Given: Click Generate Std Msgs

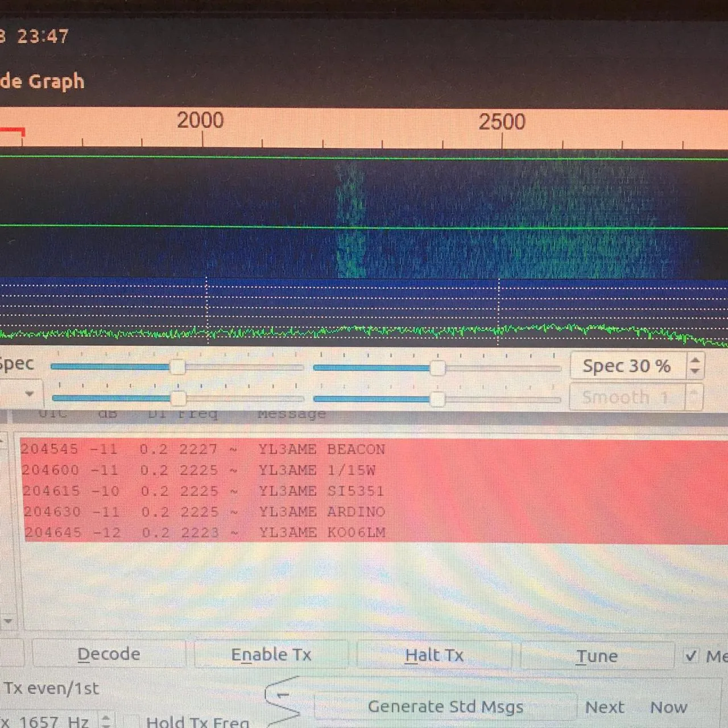Looking at the screenshot, I should tap(445, 706).
